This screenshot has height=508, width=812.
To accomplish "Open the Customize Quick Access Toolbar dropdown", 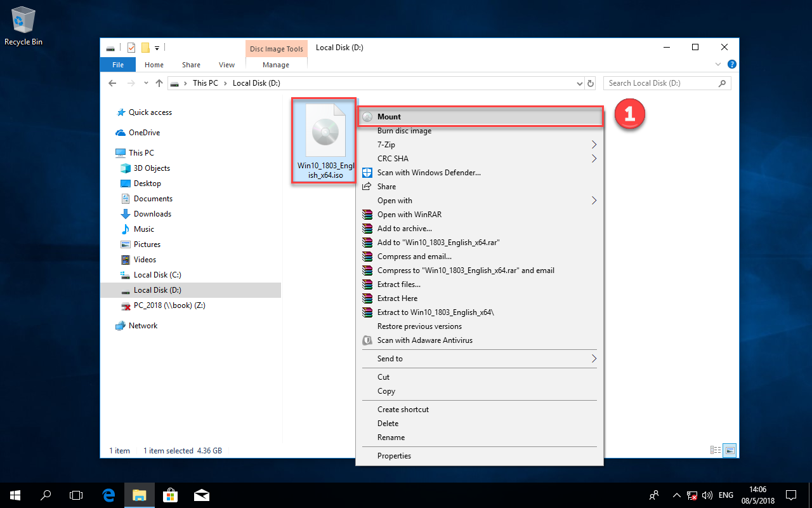I will point(157,48).
